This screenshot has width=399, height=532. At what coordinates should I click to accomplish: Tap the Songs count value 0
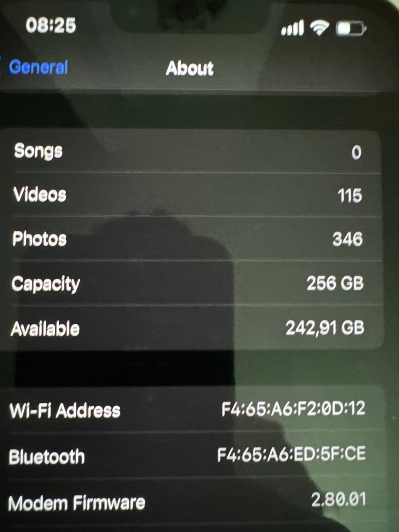pos(356,153)
